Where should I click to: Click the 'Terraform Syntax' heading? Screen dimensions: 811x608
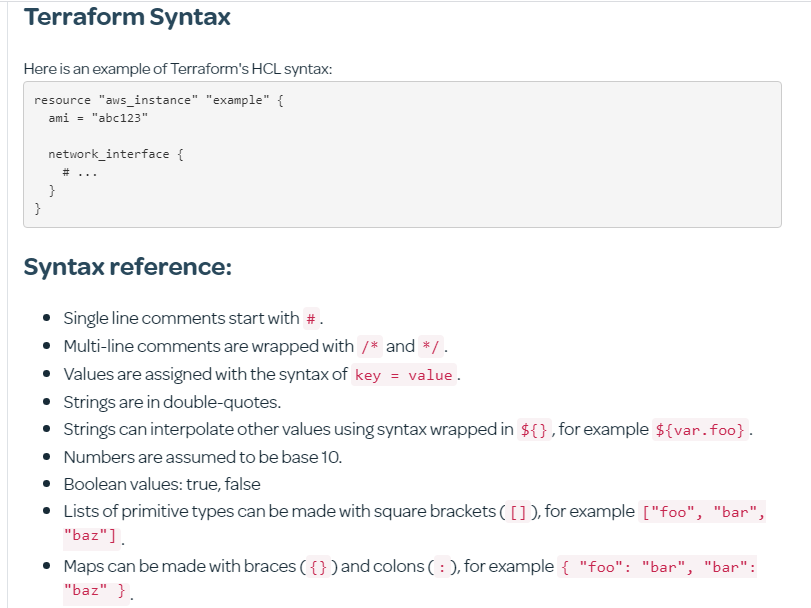[x=127, y=17]
